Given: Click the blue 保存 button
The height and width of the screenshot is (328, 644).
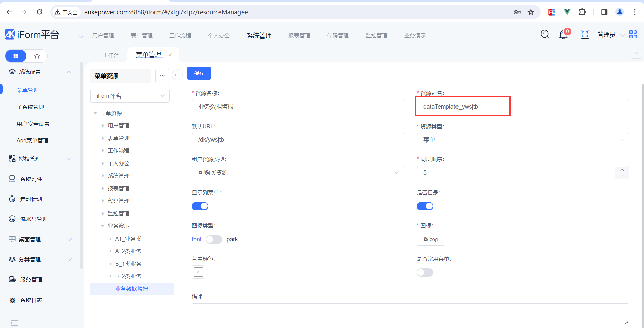Looking at the screenshot, I should tap(199, 73).
